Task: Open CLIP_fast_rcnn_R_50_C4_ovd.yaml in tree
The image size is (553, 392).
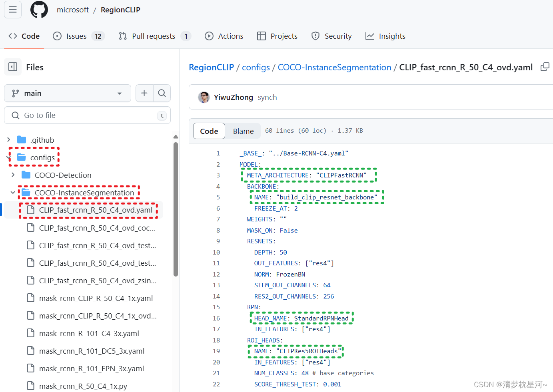Action: point(96,210)
